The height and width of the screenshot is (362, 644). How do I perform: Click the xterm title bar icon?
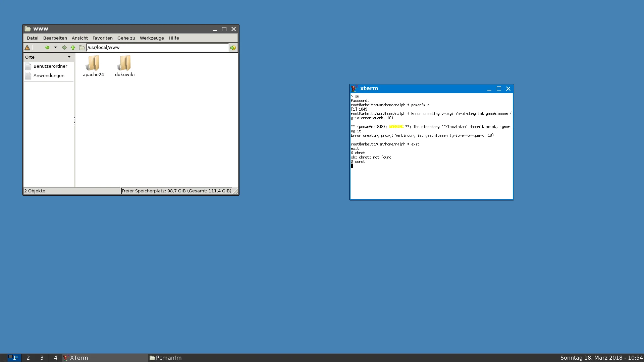click(x=354, y=88)
